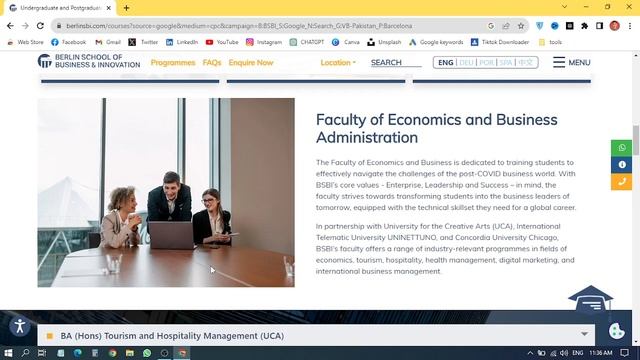Open the YouTube bookmark
This screenshot has width=640, height=360.
222,42
